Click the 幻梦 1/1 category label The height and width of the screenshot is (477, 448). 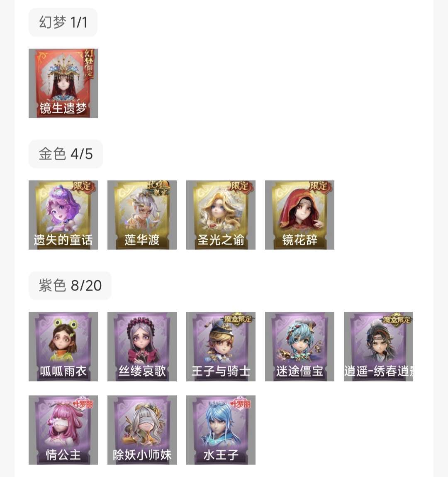(x=63, y=22)
